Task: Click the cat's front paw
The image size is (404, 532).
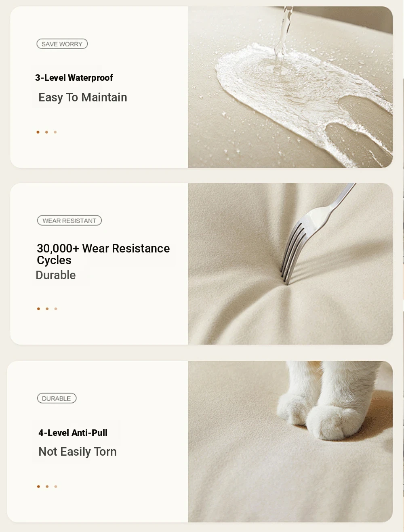Action: [327, 423]
